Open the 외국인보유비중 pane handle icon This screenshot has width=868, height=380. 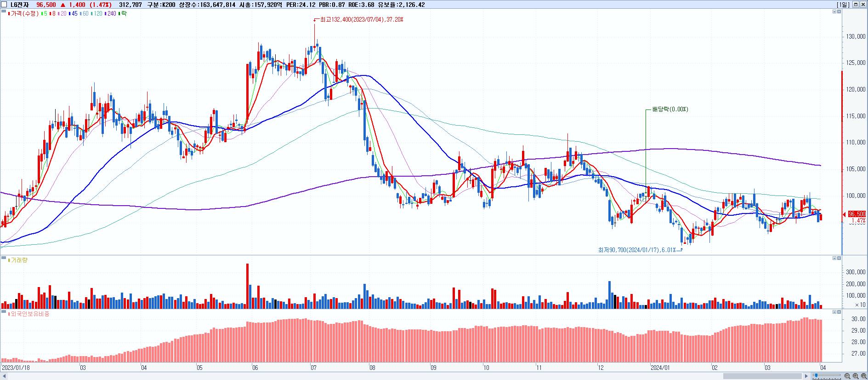pyautogui.click(x=4, y=312)
